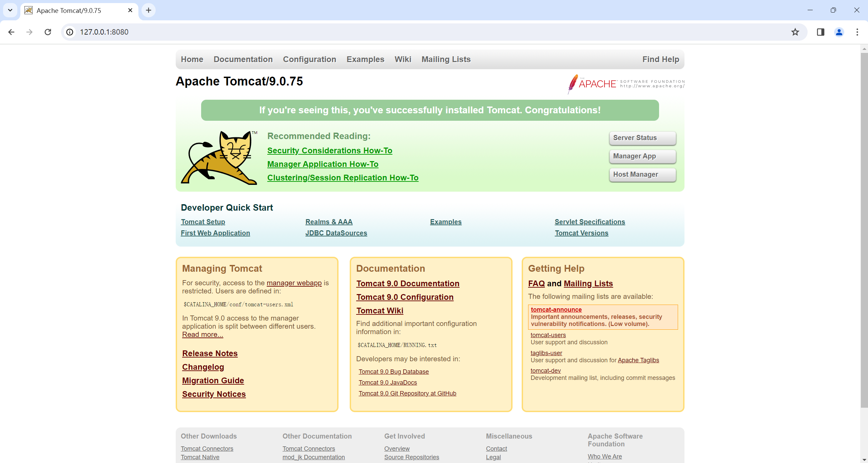The width and height of the screenshot is (868, 463).
Task: Open Find Help in the navigation bar
Action: point(660,59)
